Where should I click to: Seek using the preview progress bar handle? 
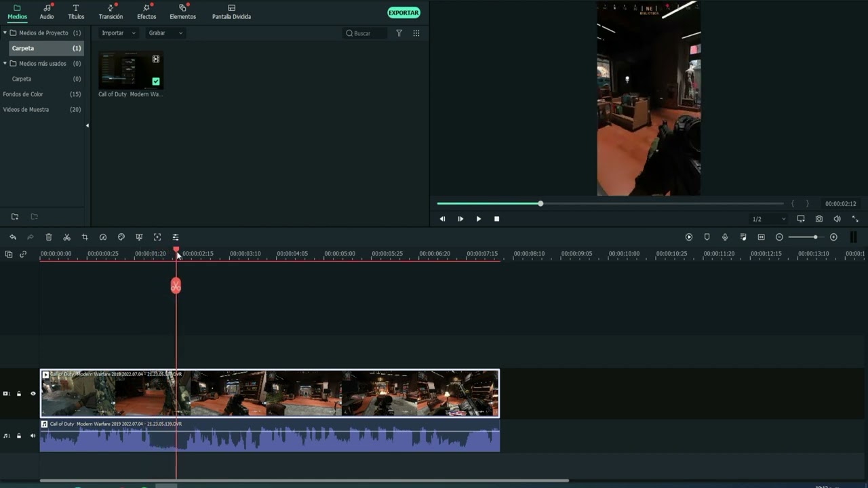[x=540, y=203]
